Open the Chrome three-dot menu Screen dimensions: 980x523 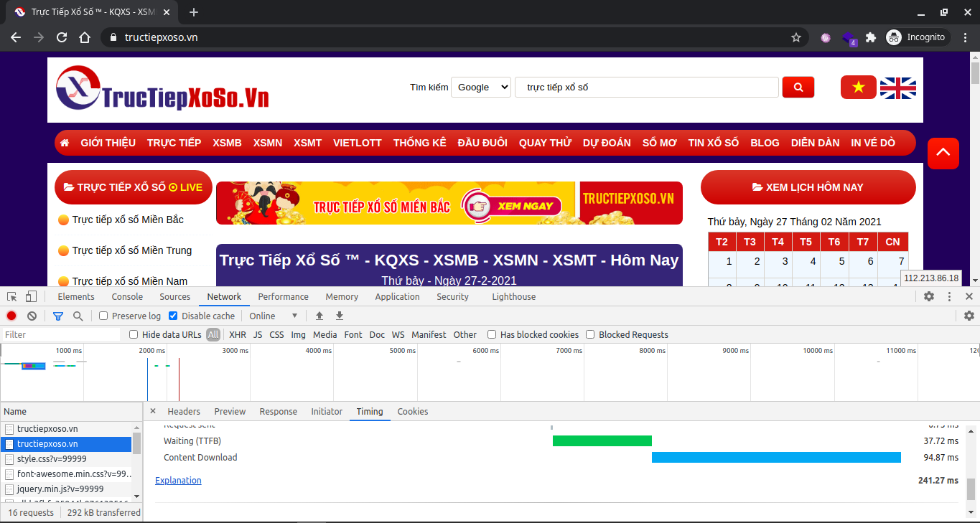966,37
